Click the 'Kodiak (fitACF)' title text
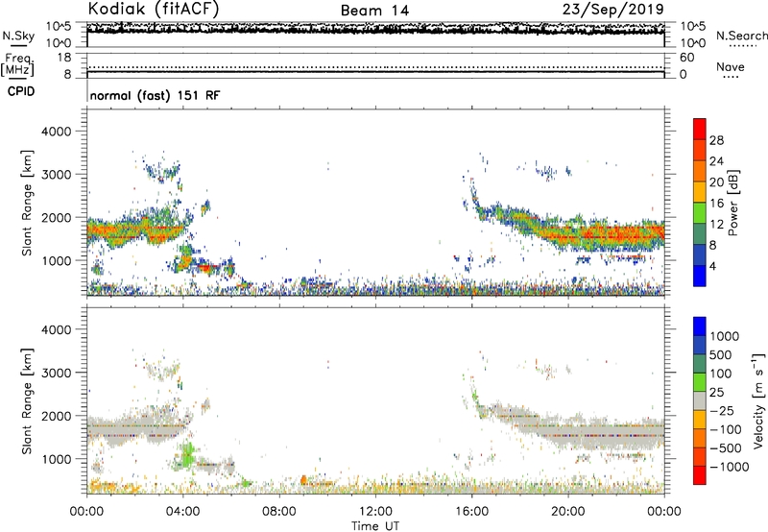This screenshot has width=768, height=532. [154, 9]
